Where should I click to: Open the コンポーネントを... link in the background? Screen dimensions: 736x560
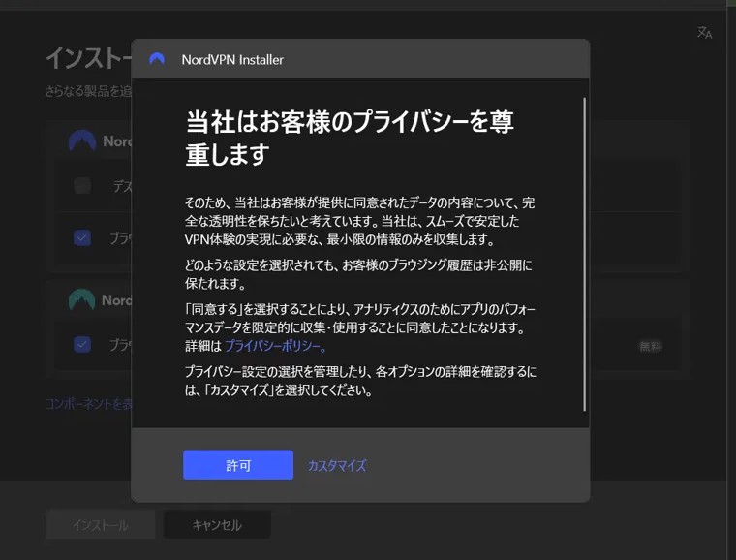point(89,404)
